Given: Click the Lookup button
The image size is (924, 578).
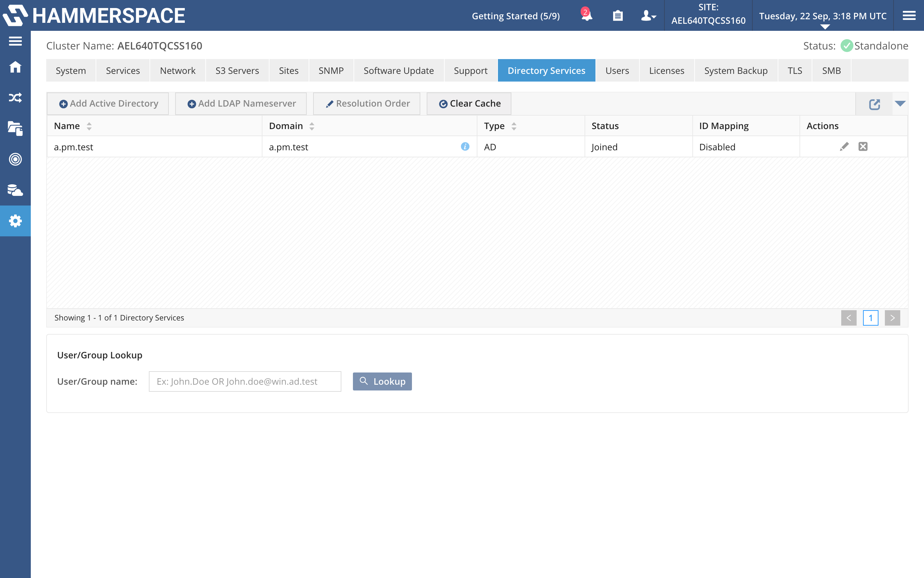Looking at the screenshot, I should click(x=382, y=381).
